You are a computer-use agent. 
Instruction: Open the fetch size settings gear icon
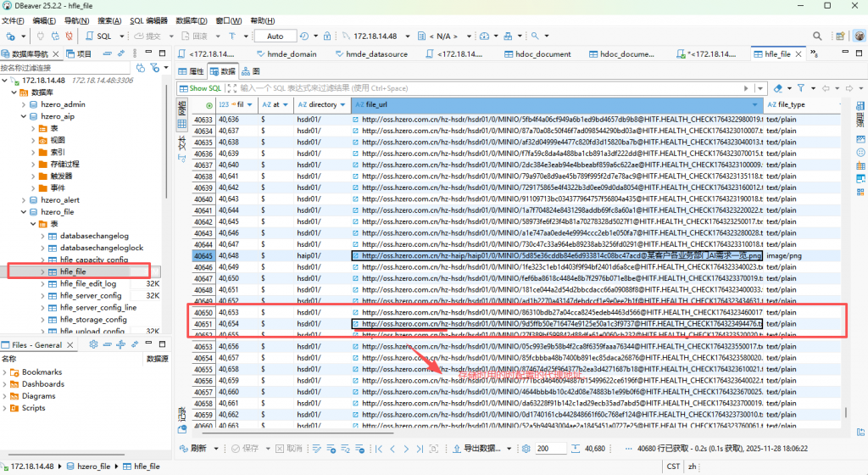point(526,448)
